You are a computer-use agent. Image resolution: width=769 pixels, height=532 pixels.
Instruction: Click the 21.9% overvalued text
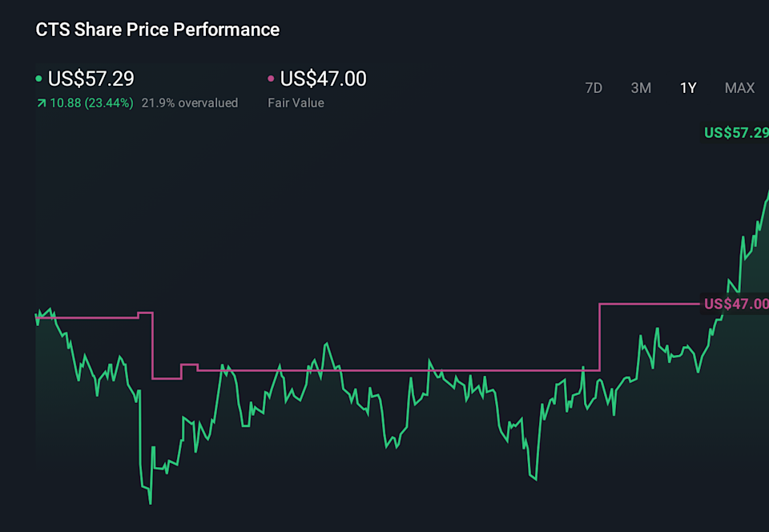click(190, 103)
